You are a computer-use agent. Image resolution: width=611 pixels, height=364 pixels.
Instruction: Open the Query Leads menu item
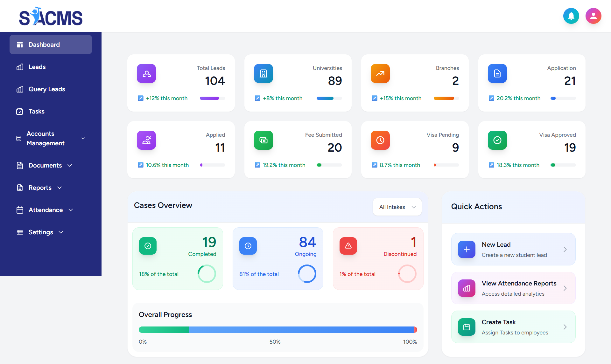pyautogui.click(x=46, y=89)
